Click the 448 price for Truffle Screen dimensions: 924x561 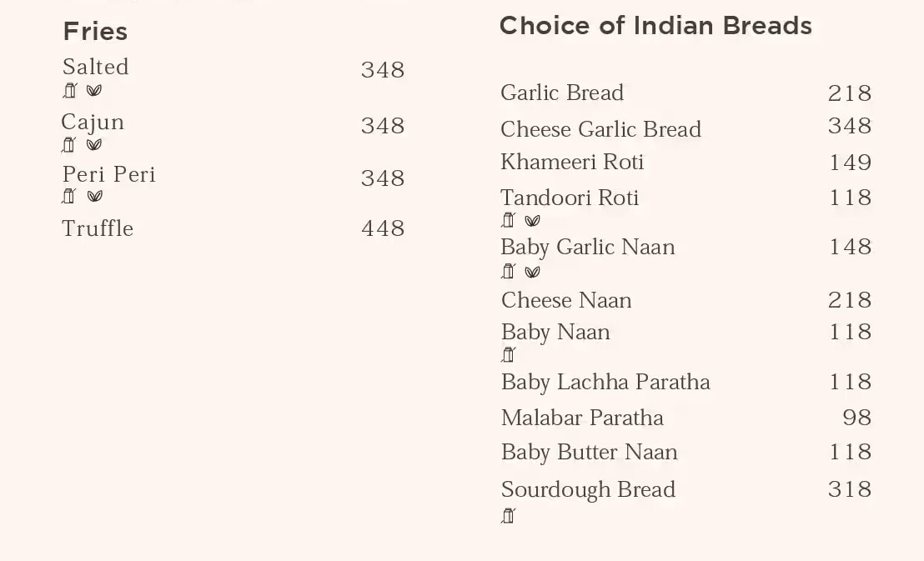click(383, 228)
